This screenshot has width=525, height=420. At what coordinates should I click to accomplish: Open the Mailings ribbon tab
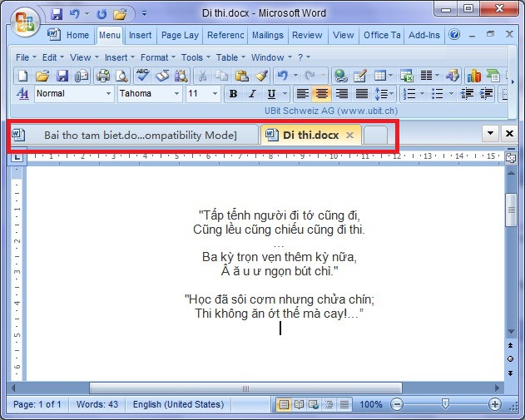[x=267, y=35]
